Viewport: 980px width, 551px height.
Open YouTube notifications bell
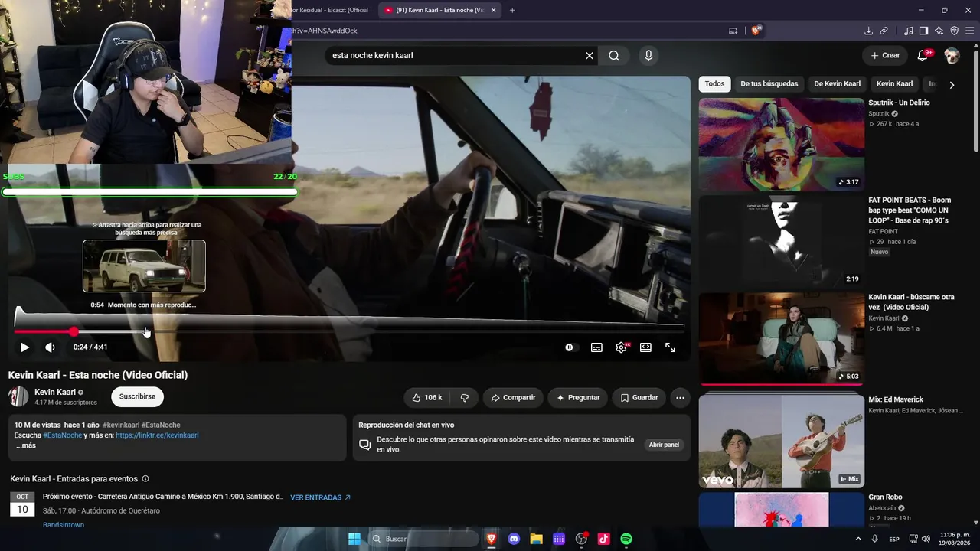coord(923,55)
